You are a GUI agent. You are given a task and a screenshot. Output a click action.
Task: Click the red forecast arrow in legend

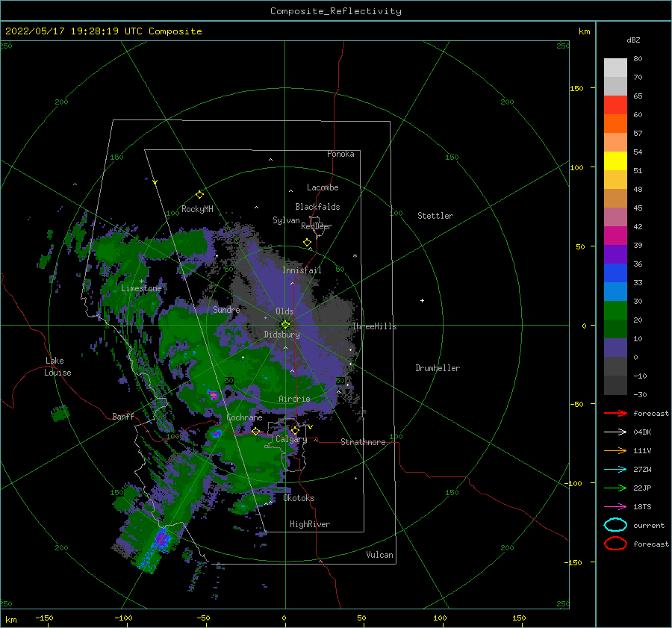click(615, 413)
